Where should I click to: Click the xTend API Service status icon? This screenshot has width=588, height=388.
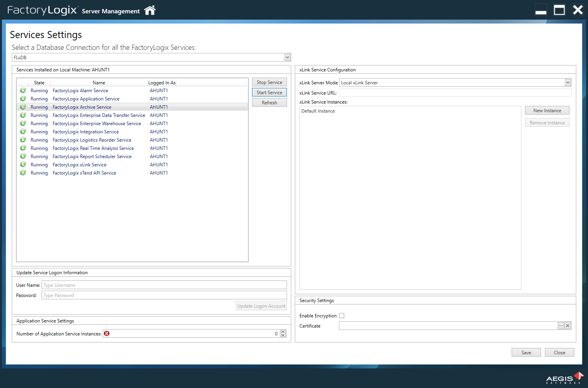pos(23,173)
